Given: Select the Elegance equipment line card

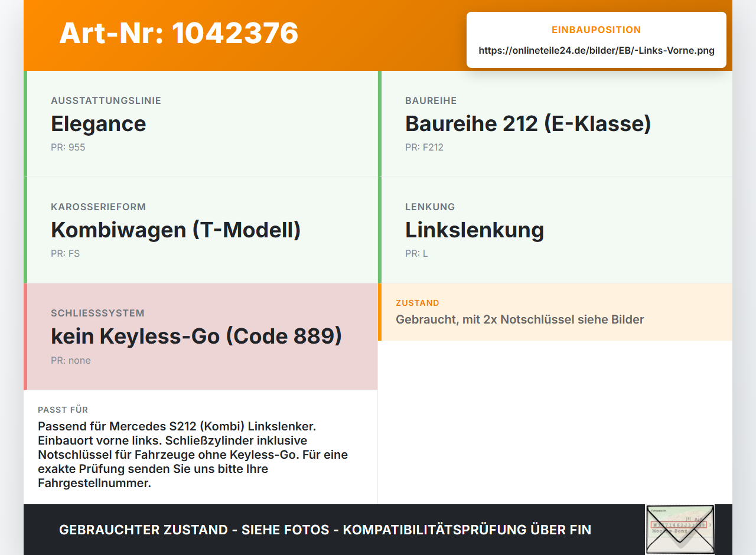Looking at the screenshot, I should 201,124.
